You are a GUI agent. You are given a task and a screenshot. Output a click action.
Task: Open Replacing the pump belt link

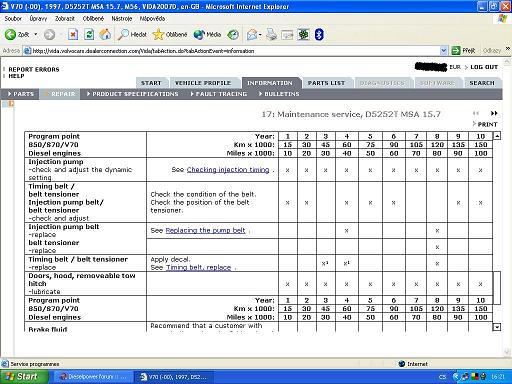point(205,230)
